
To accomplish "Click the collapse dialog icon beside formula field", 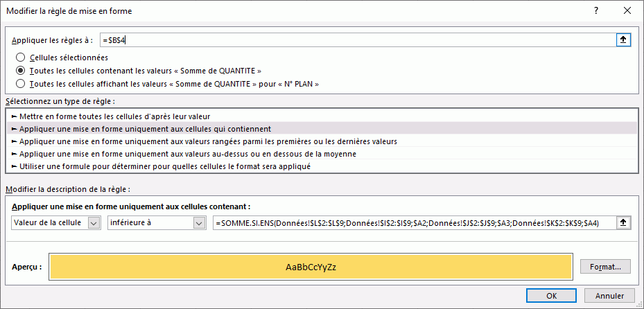I will 623,222.
